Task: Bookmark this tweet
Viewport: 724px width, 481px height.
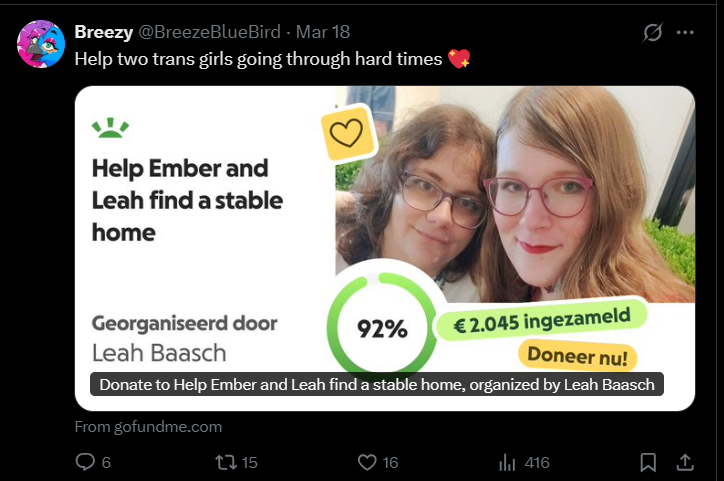Action: (x=648, y=462)
